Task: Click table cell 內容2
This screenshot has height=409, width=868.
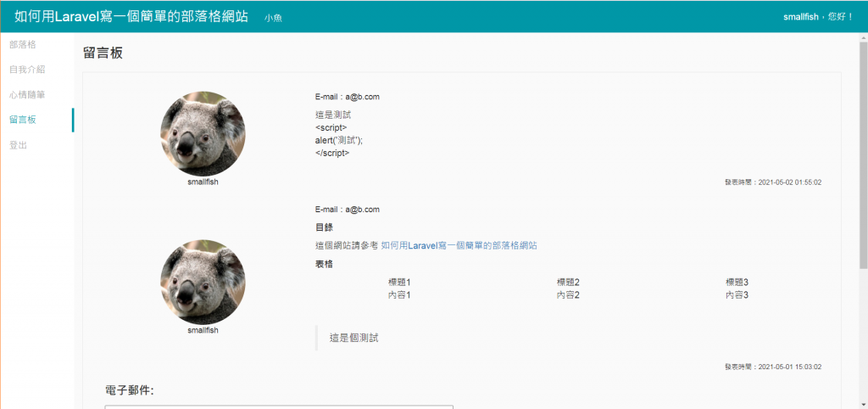Action: tap(568, 294)
